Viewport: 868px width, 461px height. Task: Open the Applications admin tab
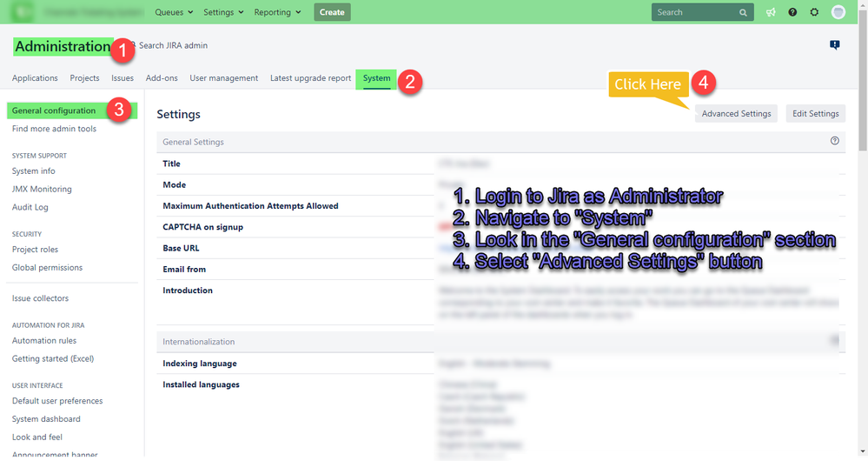[x=35, y=78]
